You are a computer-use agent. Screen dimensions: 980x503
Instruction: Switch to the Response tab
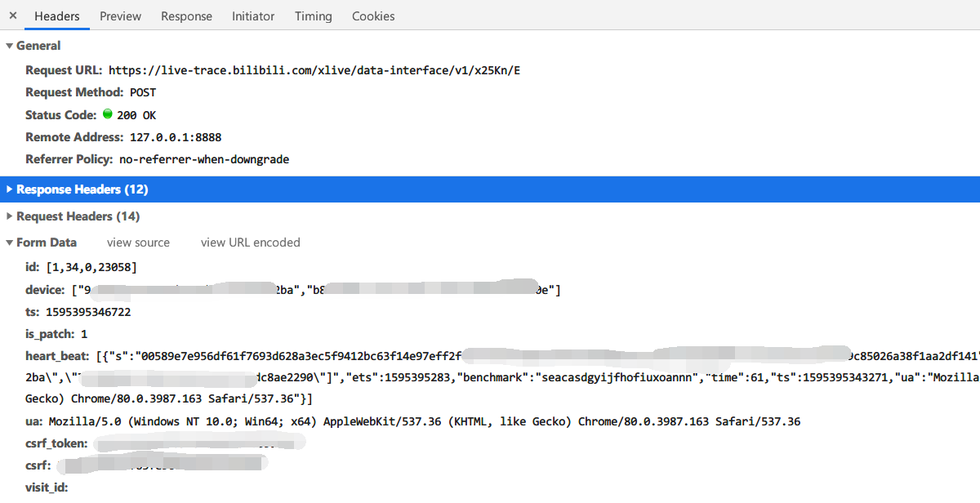186,16
